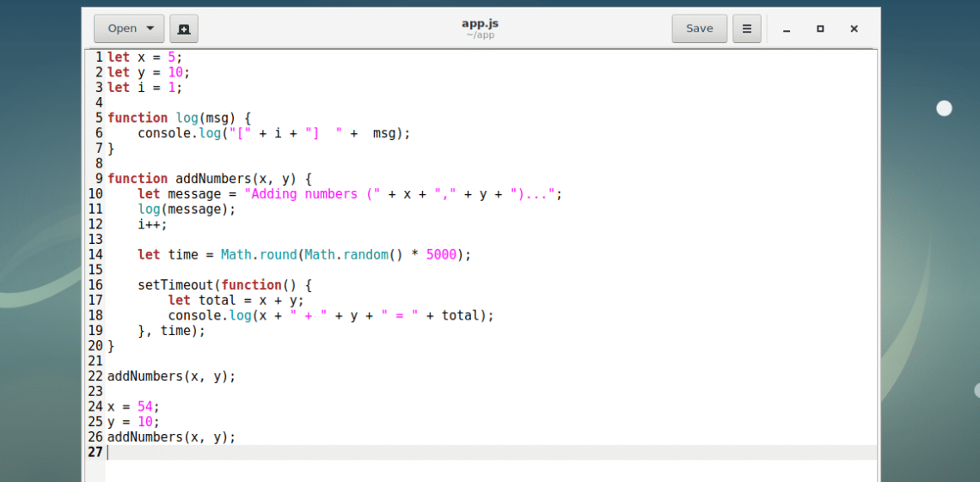Click 'let total' on line 17
This screenshot has width=980, height=482.
click(202, 301)
